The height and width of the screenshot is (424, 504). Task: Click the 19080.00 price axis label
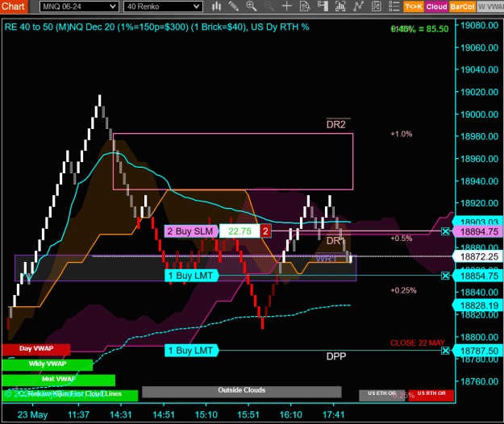(x=479, y=25)
